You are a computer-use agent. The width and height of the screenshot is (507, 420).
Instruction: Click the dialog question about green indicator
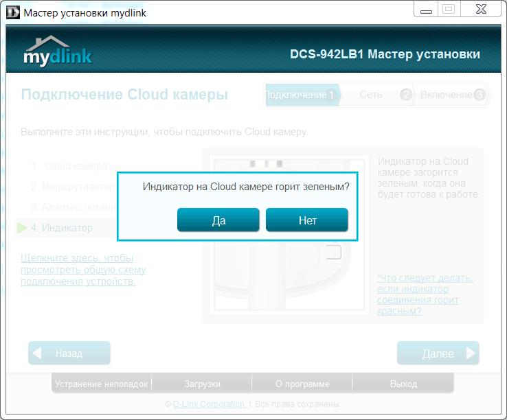click(246, 187)
